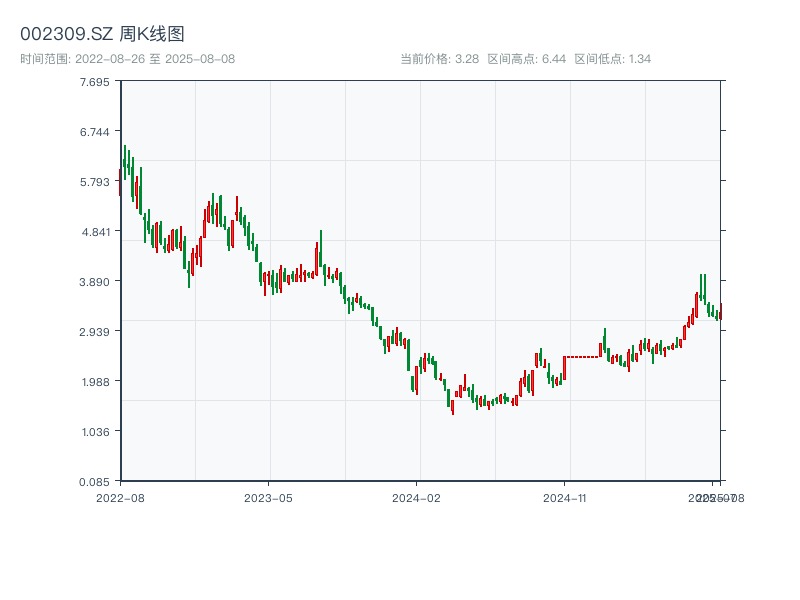Click the 2022-08 x-axis date label

120,497
